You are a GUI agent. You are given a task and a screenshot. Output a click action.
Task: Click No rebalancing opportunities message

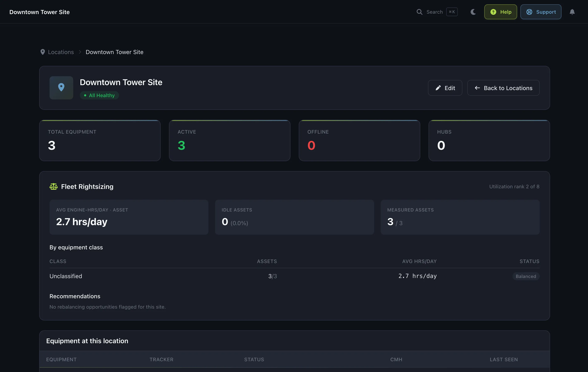click(107, 307)
